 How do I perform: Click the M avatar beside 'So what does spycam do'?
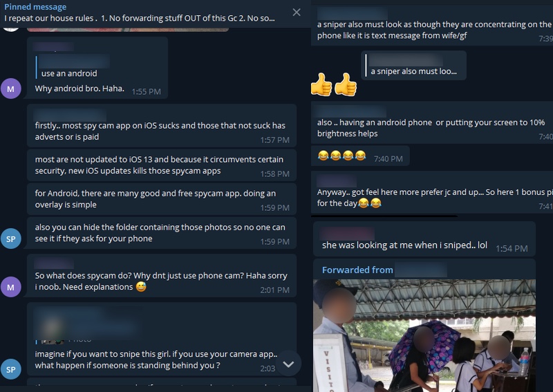(x=11, y=287)
